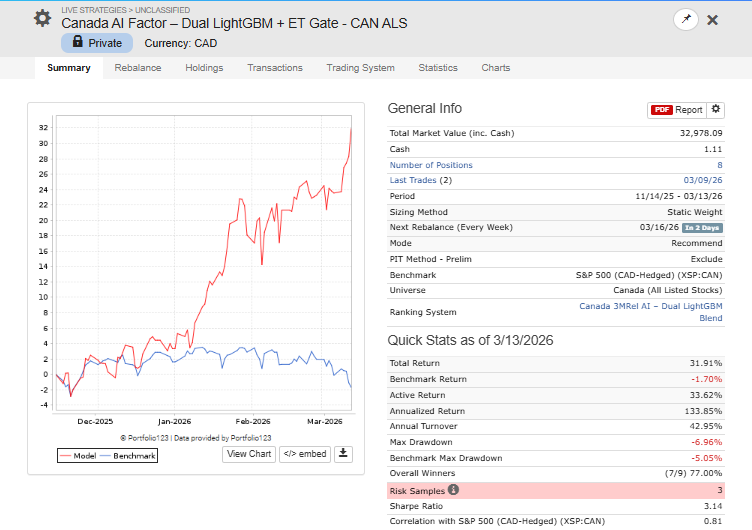Switch to the Summary tab

tap(69, 68)
